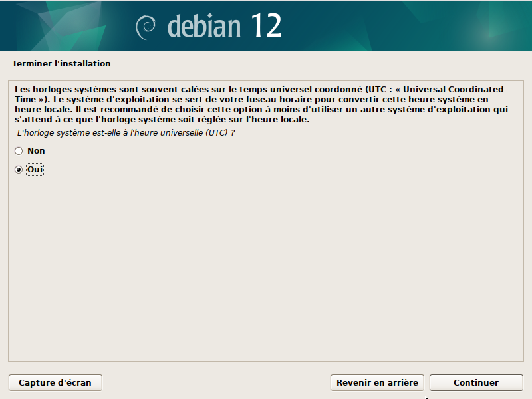The width and height of the screenshot is (532, 399).
Task: Select the "Non" radio button
Action: tap(19, 151)
